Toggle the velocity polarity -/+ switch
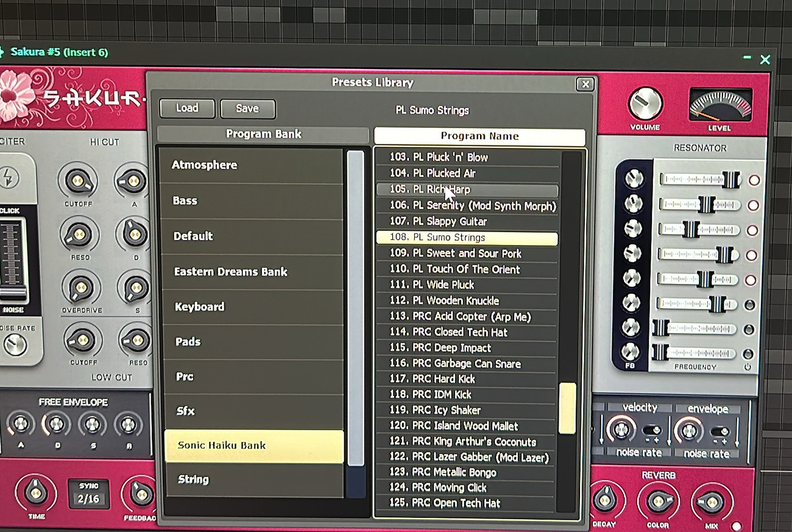Screen dimensions: 792x532 click(x=652, y=431)
